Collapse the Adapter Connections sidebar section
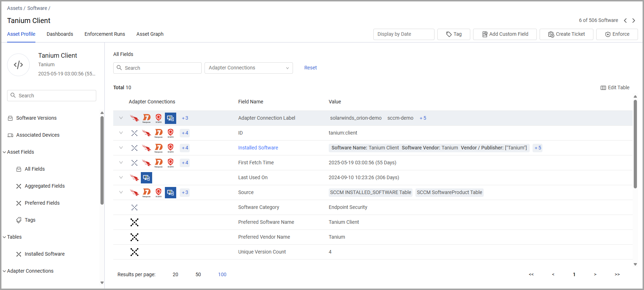The width and height of the screenshot is (644, 290). [4, 271]
